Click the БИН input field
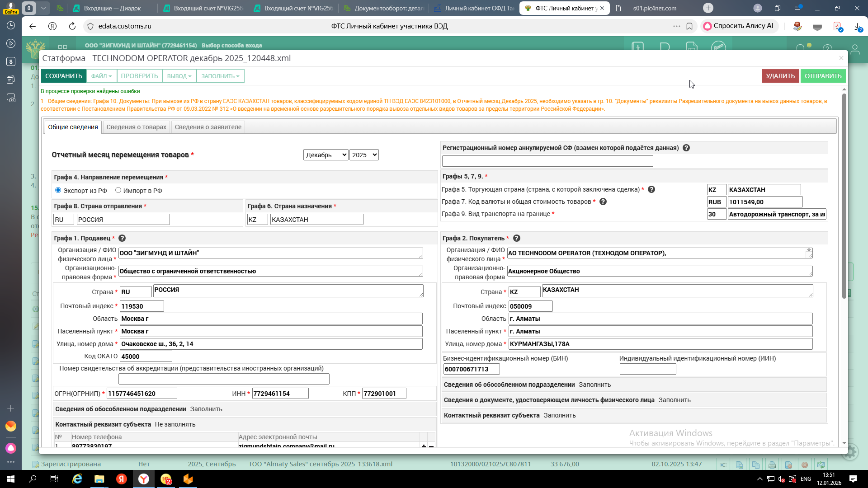Screen dimensions: 868x488 point(471,369)
